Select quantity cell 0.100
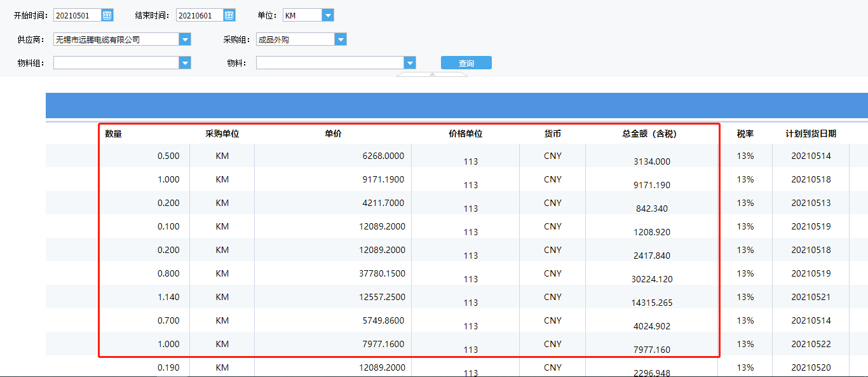Viewport: 868px width, 377px height. [x=168, y=226]
